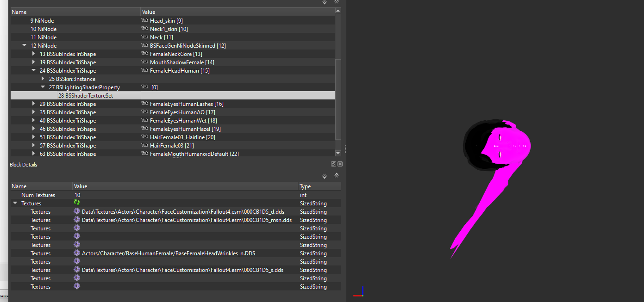644x302 pixels.
Task: Click the Txt icon beside MouthShadowFemale [14]
Action: (x=144, y=62)
